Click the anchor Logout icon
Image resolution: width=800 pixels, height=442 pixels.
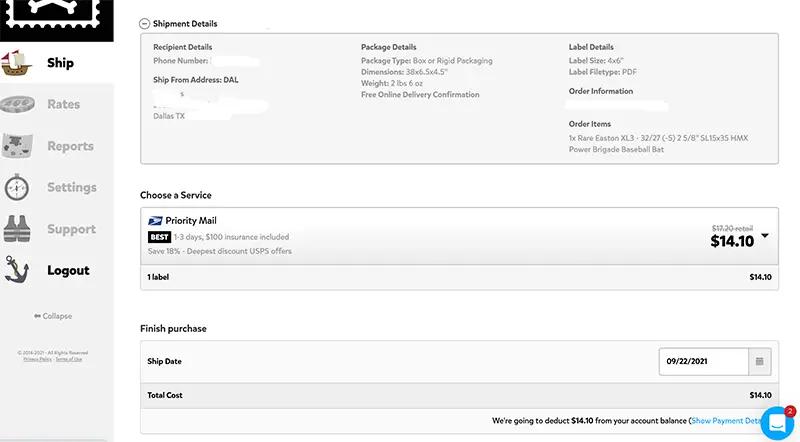17,270
